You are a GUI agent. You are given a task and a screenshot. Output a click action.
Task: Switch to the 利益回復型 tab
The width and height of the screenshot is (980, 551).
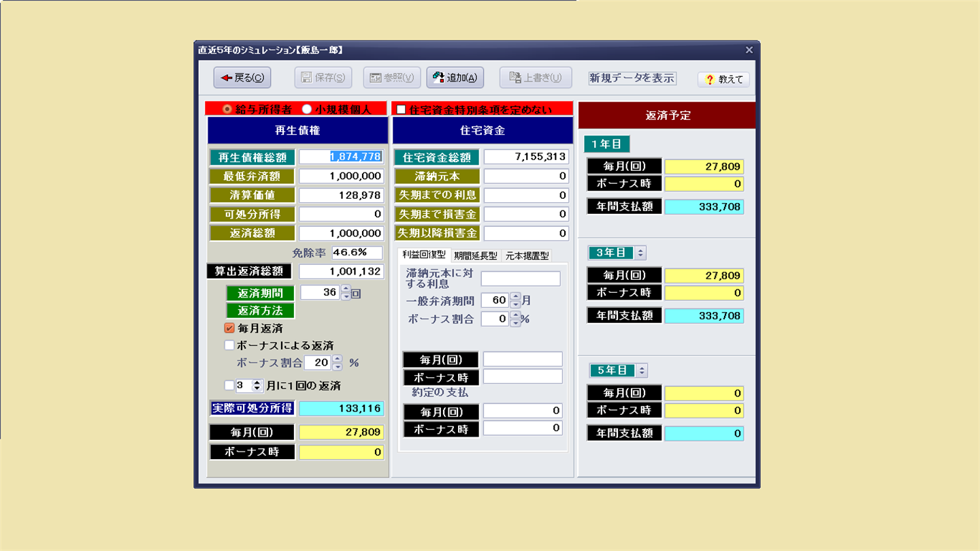(x=424, y=255)
